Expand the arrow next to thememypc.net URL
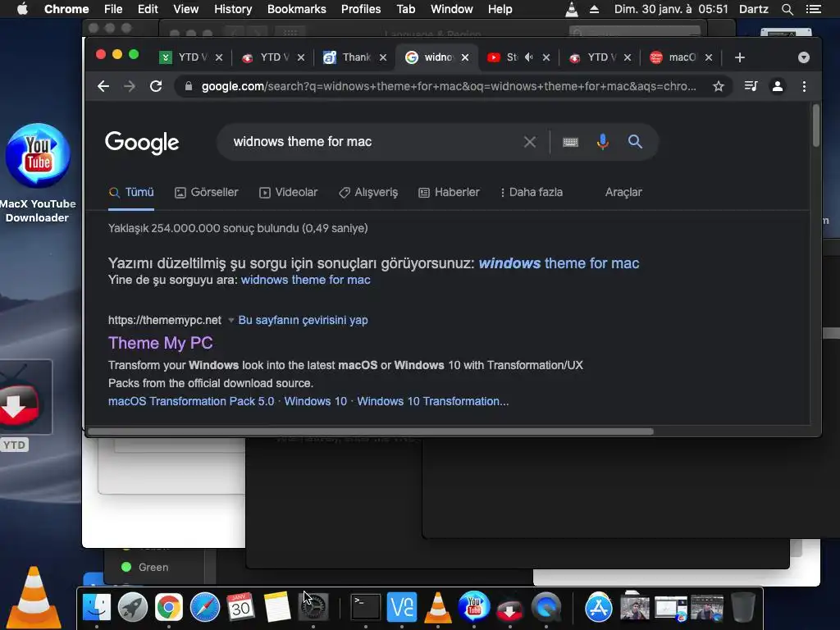The width and height of the screenshot is (840, 630). point(231,321)
